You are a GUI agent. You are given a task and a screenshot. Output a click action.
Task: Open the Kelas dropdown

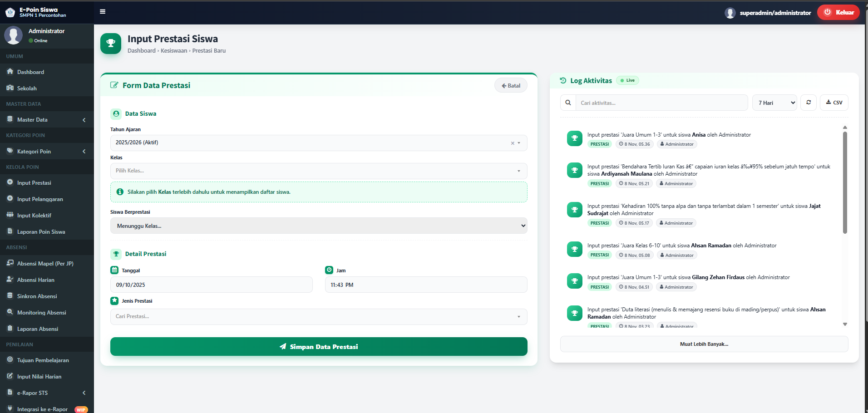click(318, 171)
